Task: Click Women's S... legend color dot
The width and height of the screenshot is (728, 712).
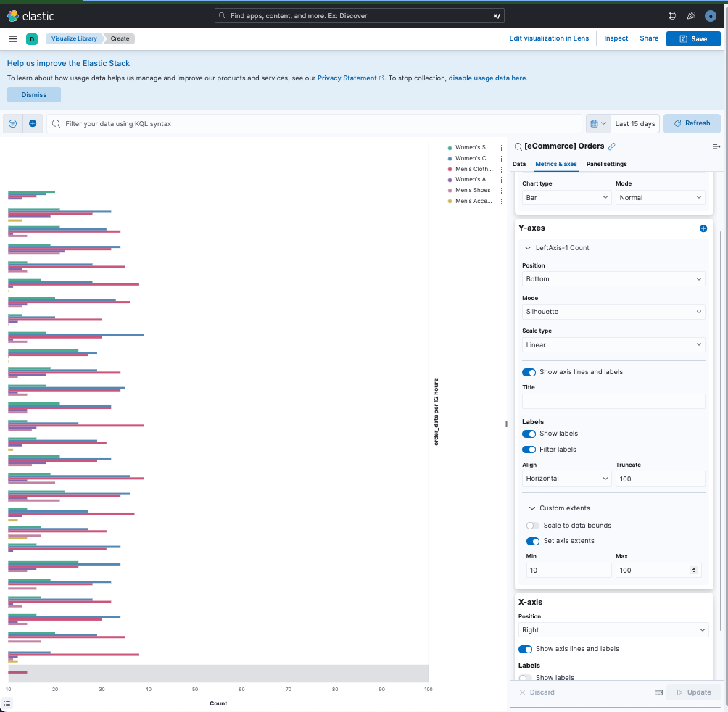Action: tap(450, 148)
